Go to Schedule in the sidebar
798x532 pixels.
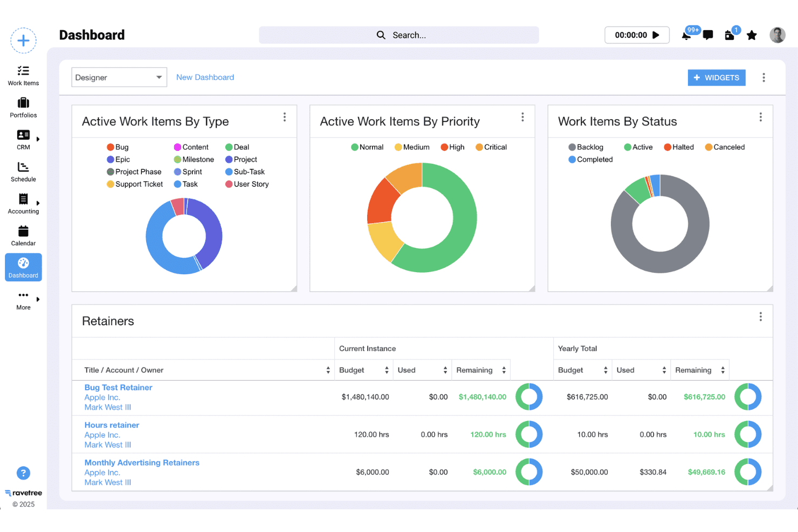pos(23,172)
